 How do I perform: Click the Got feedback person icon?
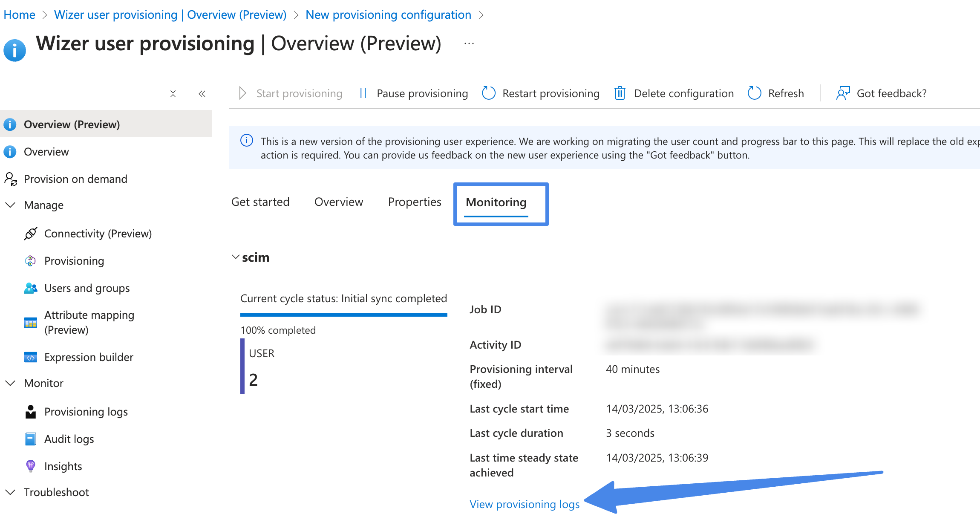point(843,93)
